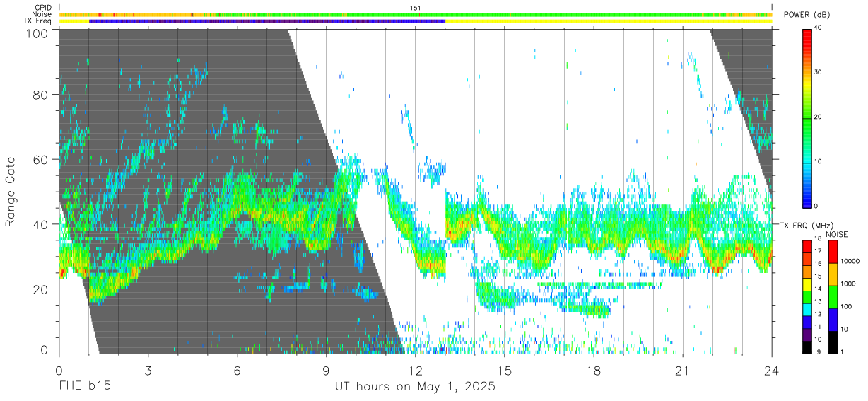Image resolution: width=868 pixels, height=401 pixels.
Task: Pick the green middle of the power colorbar
Action: coord(807,117)
